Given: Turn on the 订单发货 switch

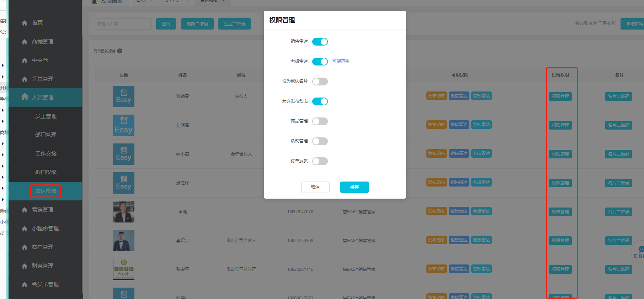Looking at the screenshot, I should pos(320,161).
